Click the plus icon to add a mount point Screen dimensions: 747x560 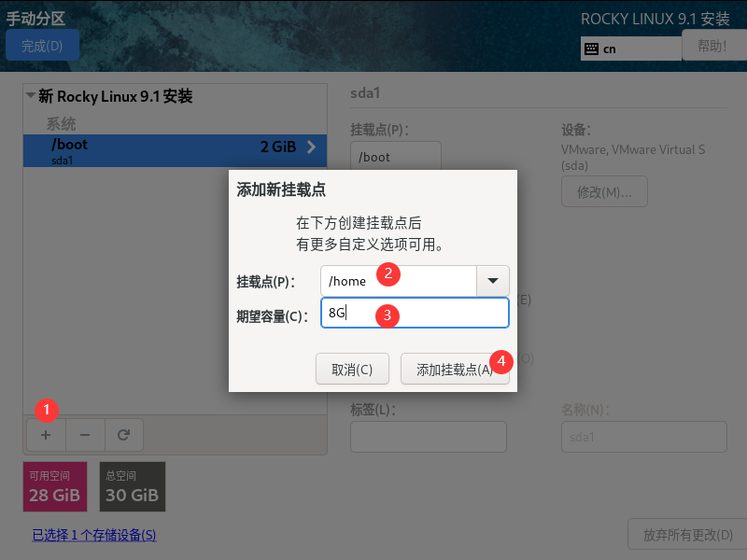[x=45, y=434]
